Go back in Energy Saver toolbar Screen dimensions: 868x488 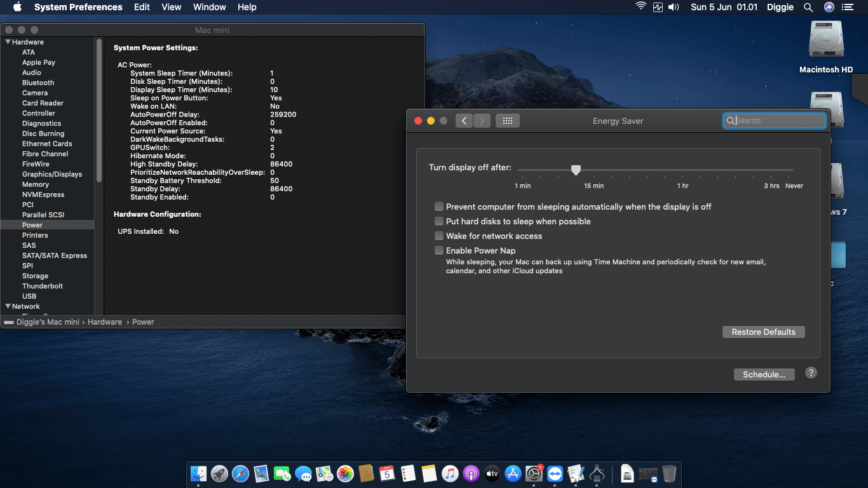(x=465, y=121)
